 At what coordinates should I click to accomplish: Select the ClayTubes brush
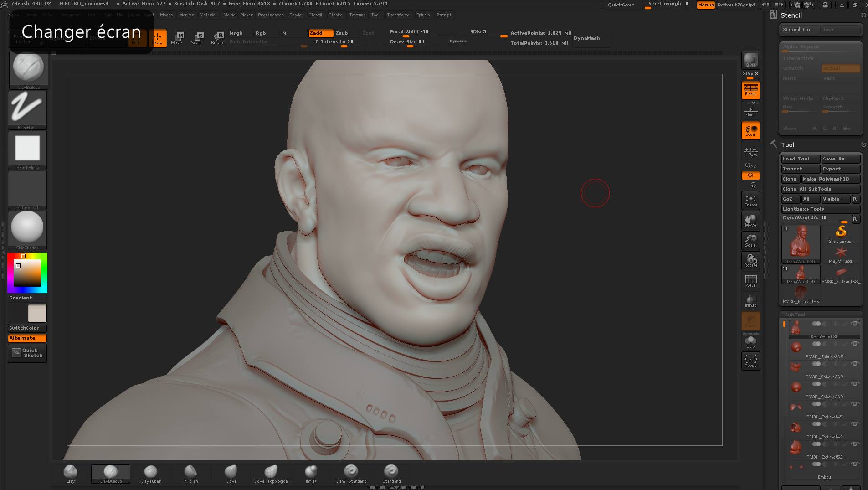(151, 474)
